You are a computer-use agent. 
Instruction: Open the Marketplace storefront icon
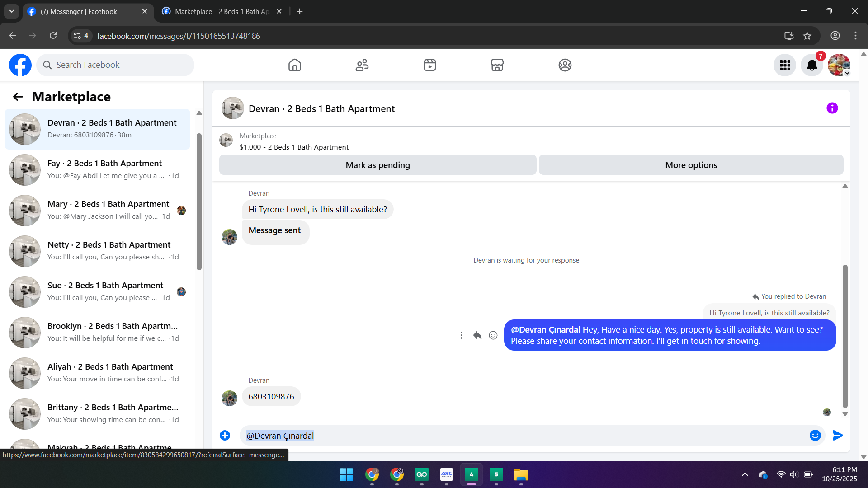497,65
